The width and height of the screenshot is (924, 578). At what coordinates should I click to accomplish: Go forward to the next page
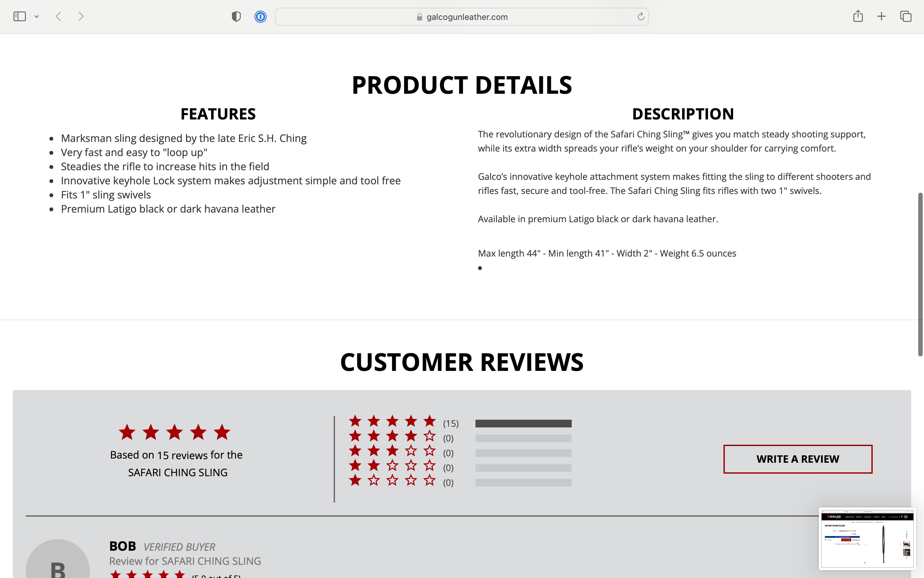pyautogui.click(x=81, y=16)
